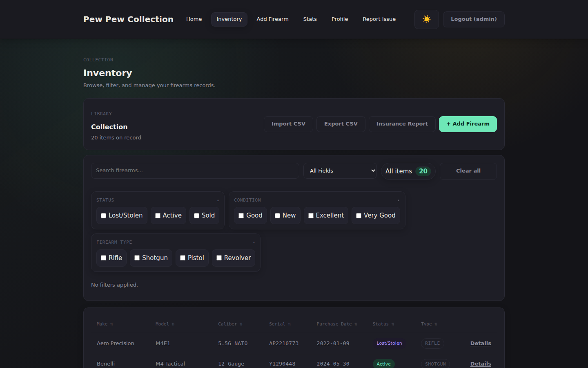Check the Revolver firearm type filter
Viewport: 588px width, 368px height.
(x=219, y=258)
